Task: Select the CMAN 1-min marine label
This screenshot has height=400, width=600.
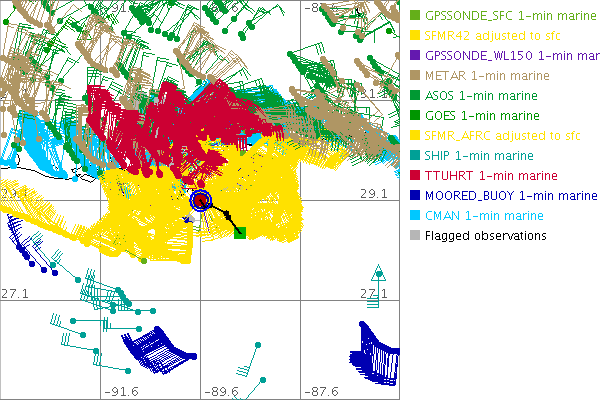Action: point(485,216)
